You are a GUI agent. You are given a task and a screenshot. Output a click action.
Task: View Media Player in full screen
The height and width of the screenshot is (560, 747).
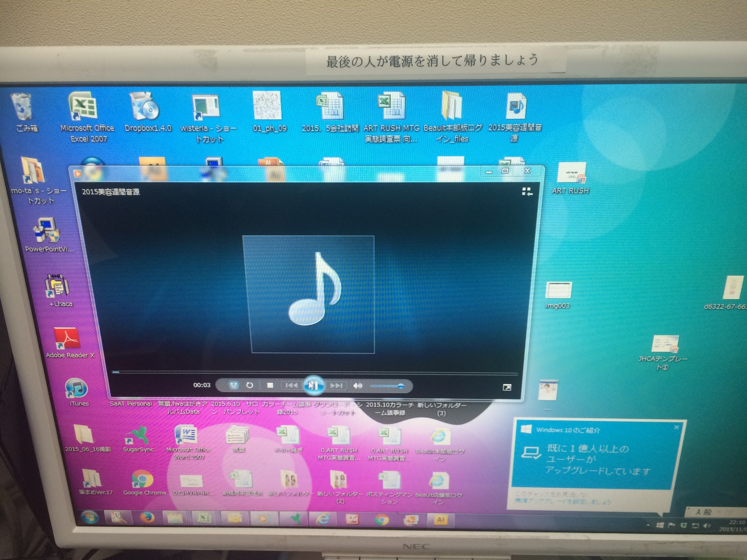tap(507, 387)
